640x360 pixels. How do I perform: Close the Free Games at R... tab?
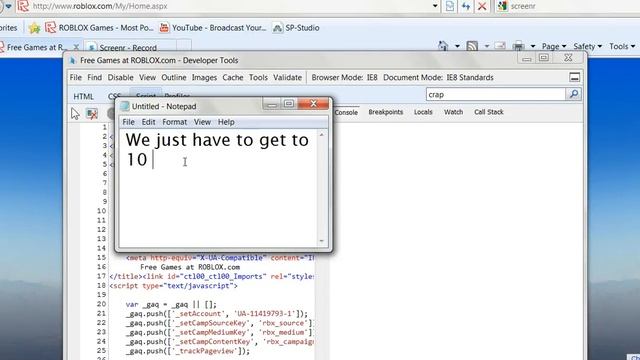click(x=76, y=47)
